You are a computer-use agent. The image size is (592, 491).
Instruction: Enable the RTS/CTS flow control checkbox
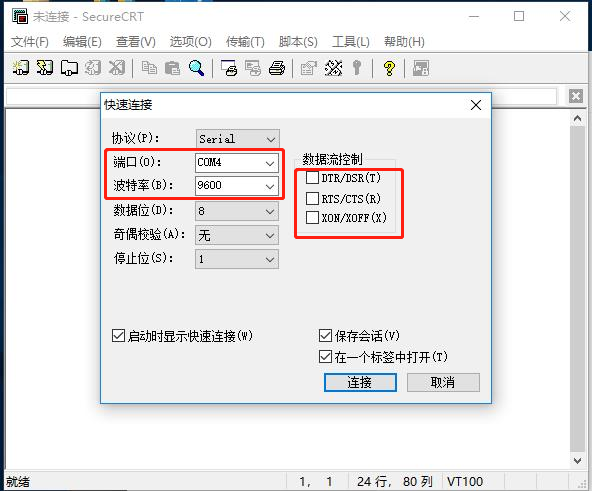tap(312, 198)
